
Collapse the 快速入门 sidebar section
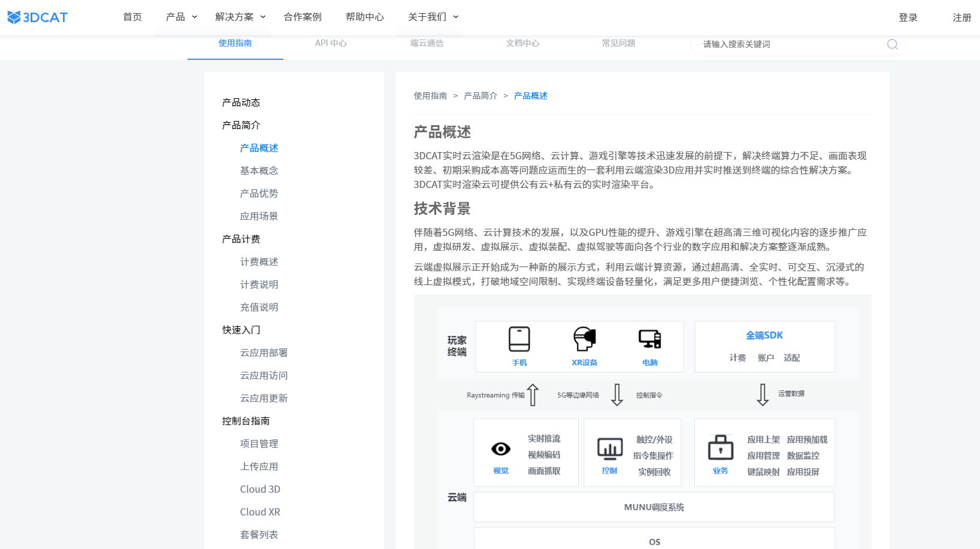point(241,330)
